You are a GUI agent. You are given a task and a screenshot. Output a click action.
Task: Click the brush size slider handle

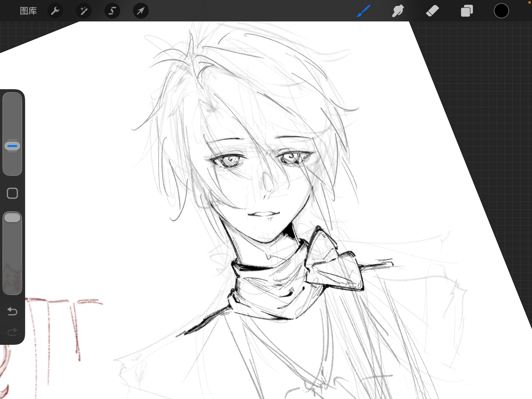tap(12, 146)
